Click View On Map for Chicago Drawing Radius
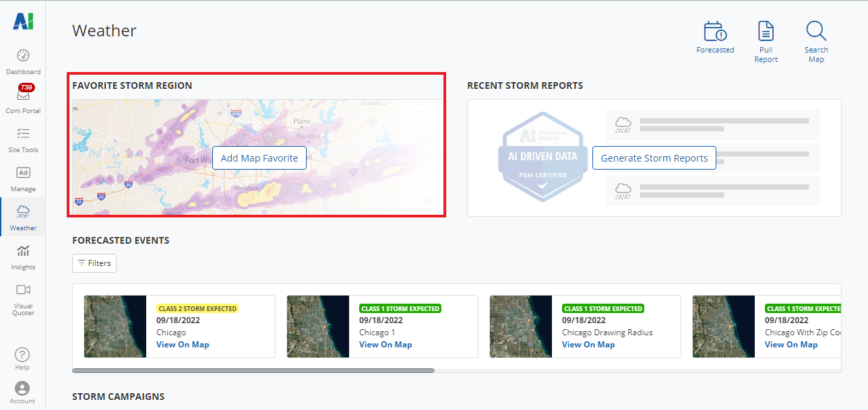 point(588,345)
